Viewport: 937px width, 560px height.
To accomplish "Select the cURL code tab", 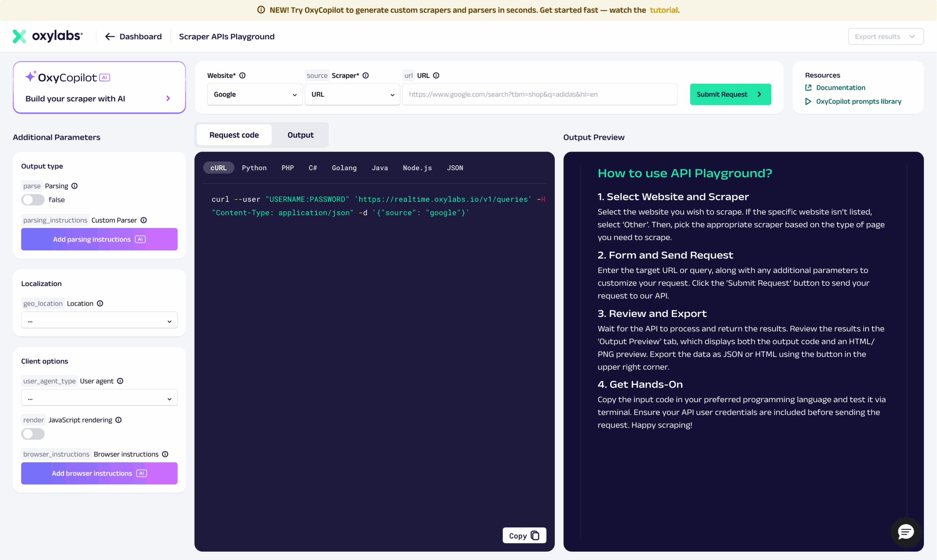I will pos(219,168).
